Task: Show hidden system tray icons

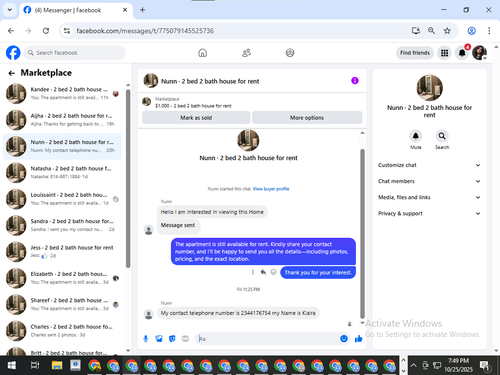Action: (x=413, y=365)
